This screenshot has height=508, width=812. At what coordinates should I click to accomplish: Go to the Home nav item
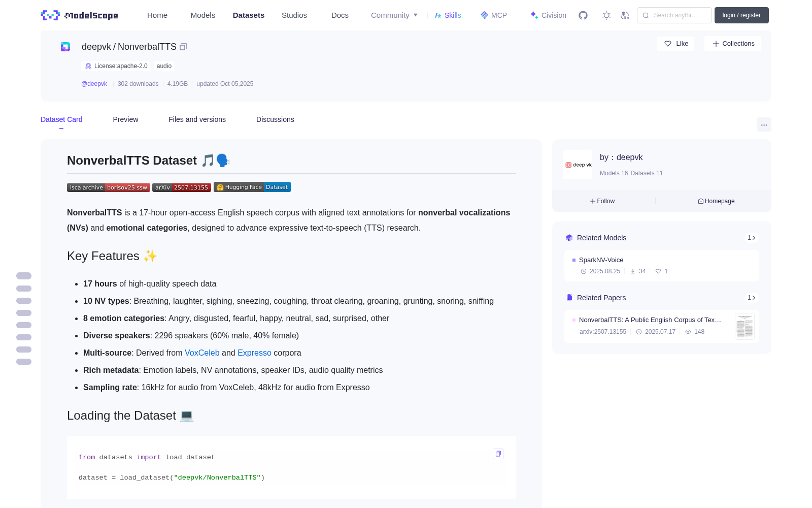157,15
